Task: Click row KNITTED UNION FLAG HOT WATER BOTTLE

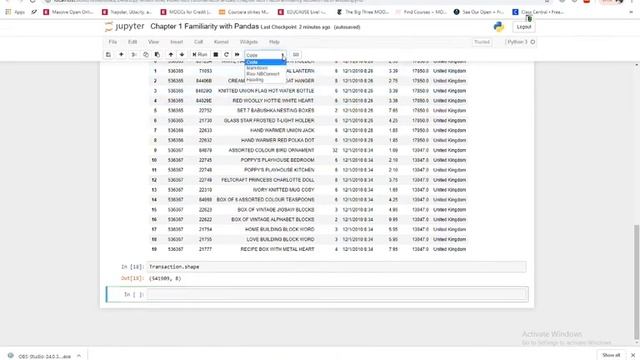Action: (309, 91)
